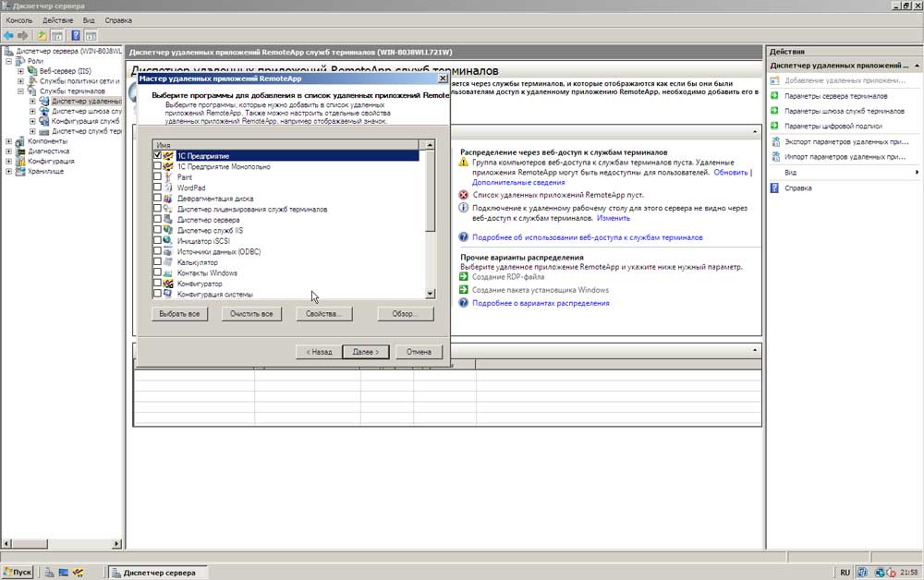Click the Back arrow toolbar icon

[x=9, y=35]
